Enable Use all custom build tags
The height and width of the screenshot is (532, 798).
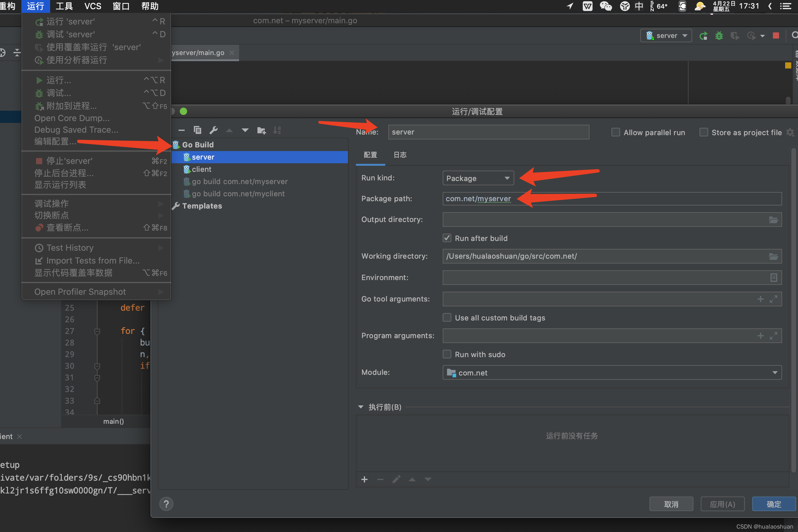click(x=447, y=317)
